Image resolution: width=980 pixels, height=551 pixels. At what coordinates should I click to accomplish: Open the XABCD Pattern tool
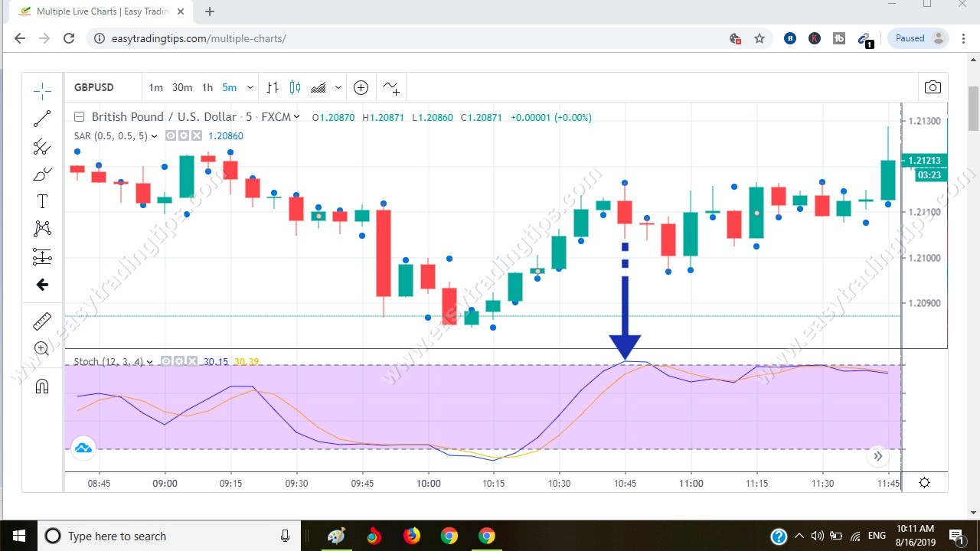(42, 229)
